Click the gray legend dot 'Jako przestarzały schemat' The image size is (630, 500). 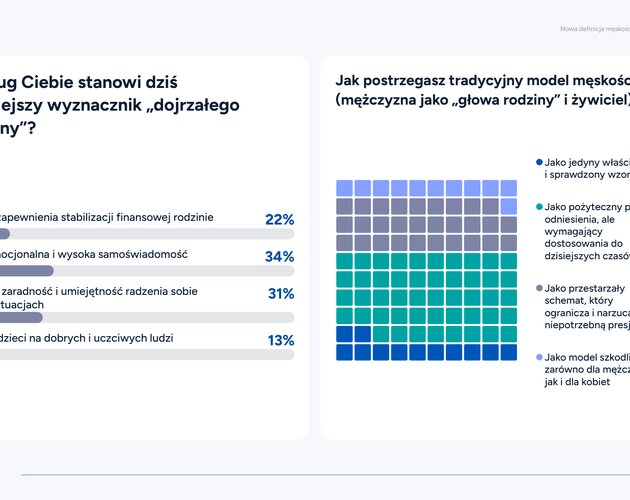coord(540,288)
